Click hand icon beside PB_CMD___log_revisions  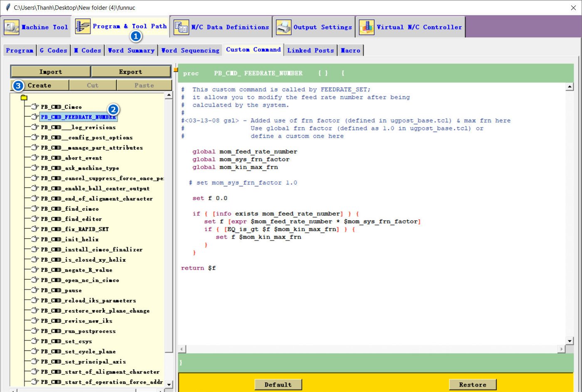click(35, 127)
